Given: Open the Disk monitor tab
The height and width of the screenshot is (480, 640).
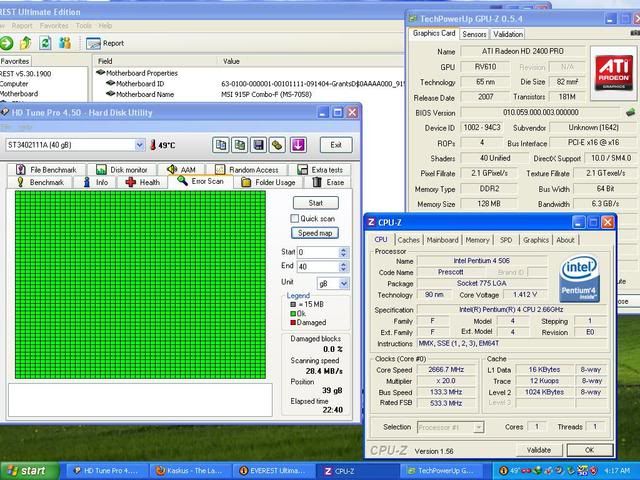Looking at the screenshot, I should tap(123, 170).
